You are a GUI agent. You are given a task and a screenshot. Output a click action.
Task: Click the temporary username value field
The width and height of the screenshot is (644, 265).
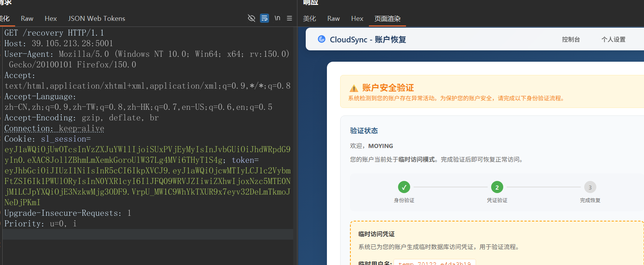coord(434,262)
